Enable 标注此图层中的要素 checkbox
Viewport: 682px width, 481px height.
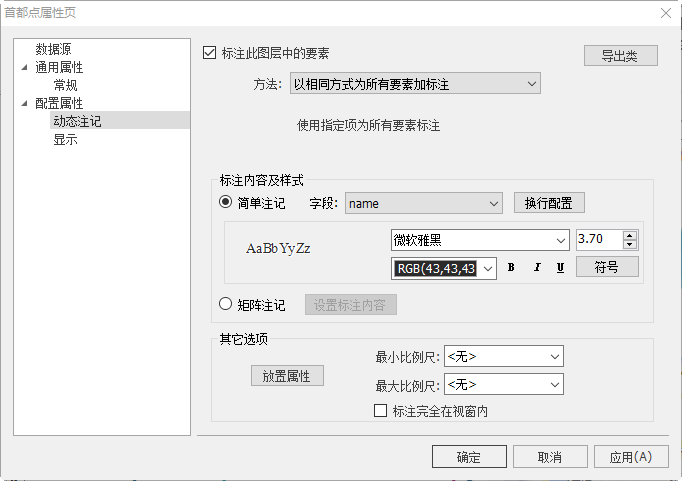pos(209,53)
